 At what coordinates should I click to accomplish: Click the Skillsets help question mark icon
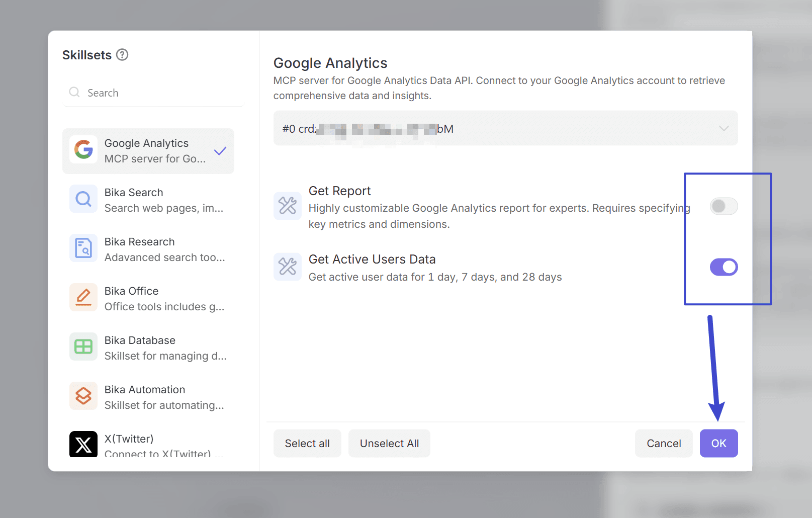pos(122,55)
